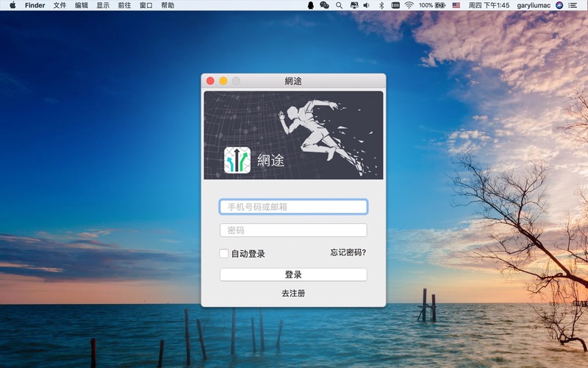This screenshot has height=368, width=588.
Task: Open the Notification Center list icon
Action: coord(573,5)
